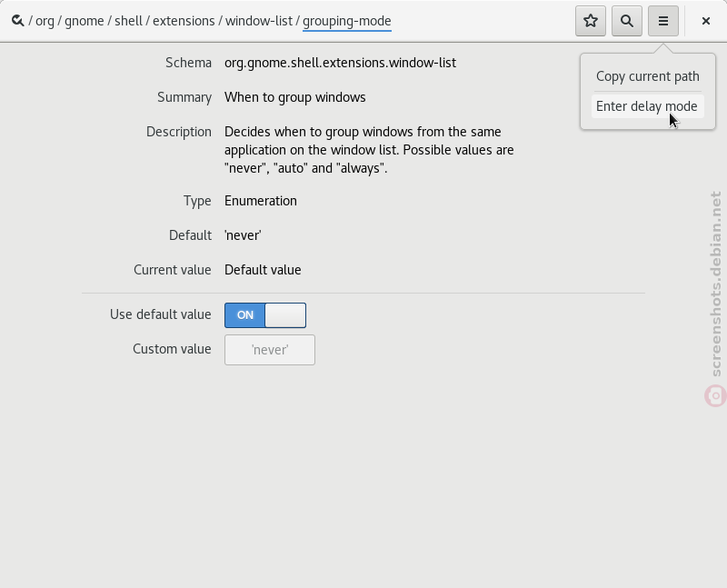
Task: Go to the shell path segment
Action: point(128,21)
